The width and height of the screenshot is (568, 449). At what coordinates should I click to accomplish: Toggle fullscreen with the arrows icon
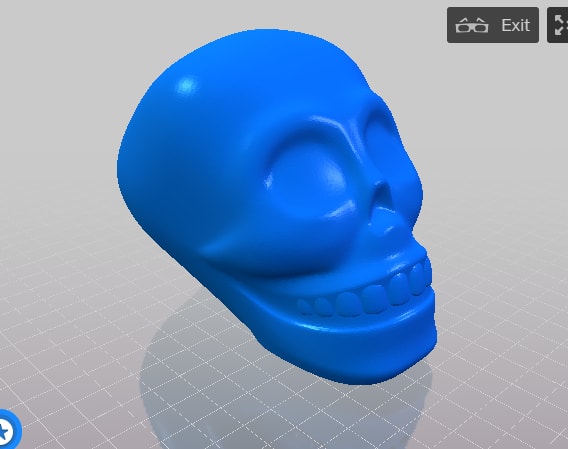[x=558, y=25]
